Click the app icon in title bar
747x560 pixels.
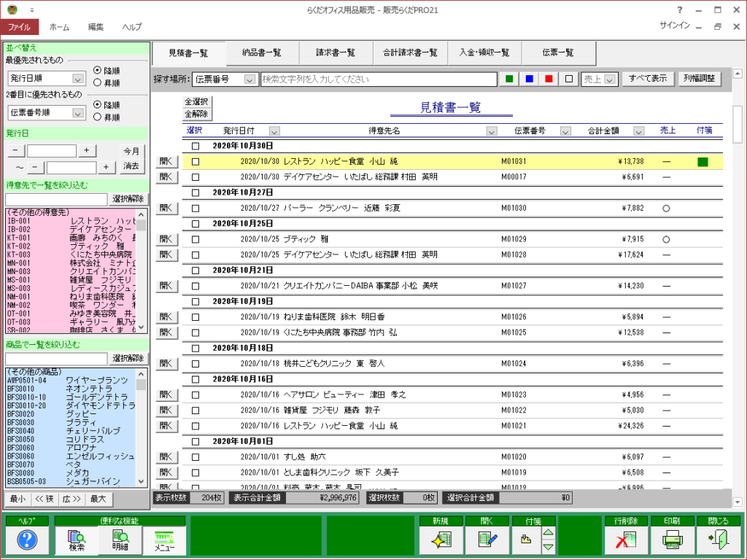tap(12, 9)
